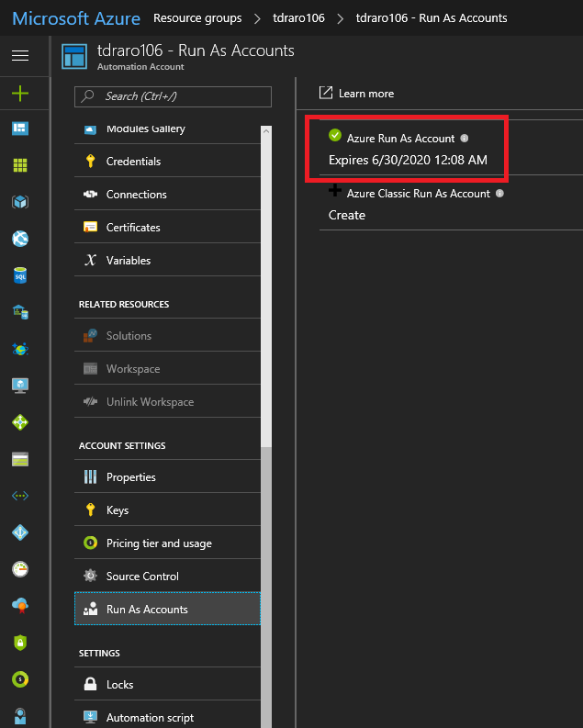
Task: Click the Learn more external link icon
Action: pos(326,93)
